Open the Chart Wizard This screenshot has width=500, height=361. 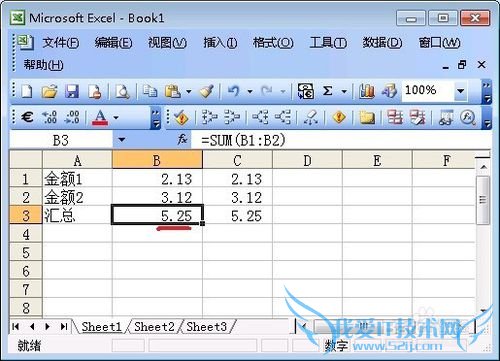(x=367, y=91)
